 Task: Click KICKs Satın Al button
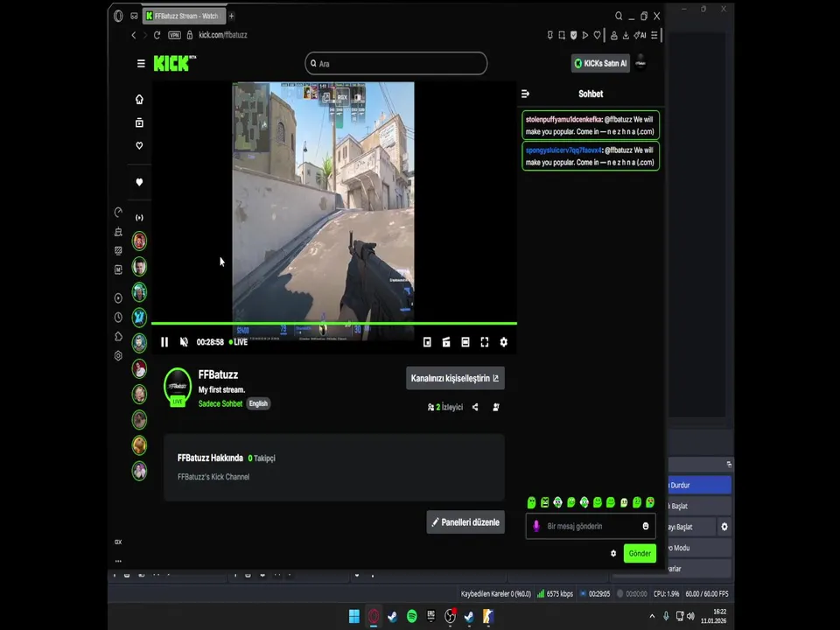point(600,63)
